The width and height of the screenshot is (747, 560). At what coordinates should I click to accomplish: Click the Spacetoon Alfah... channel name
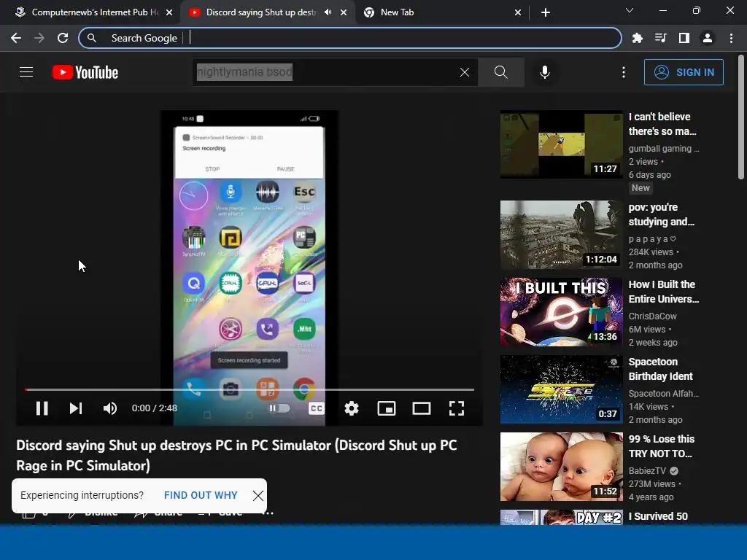tap(664, 393)
